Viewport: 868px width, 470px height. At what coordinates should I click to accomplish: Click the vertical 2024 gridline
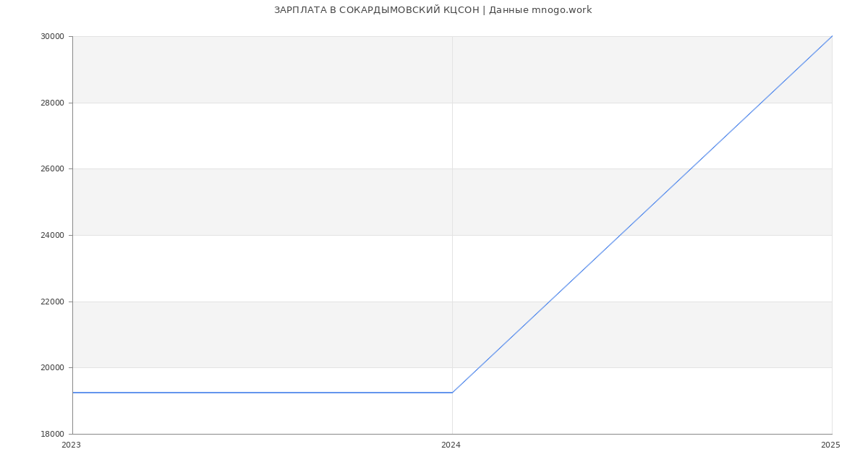[452, 217]
